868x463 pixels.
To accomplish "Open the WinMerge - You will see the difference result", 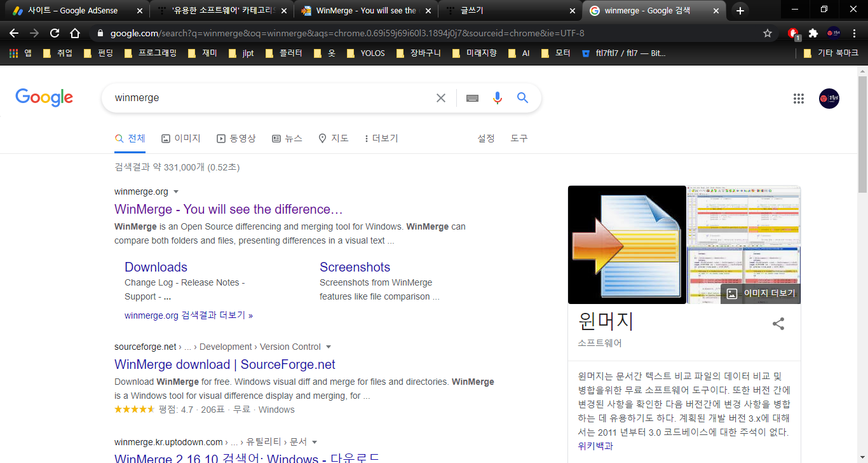I will [229, 209].
